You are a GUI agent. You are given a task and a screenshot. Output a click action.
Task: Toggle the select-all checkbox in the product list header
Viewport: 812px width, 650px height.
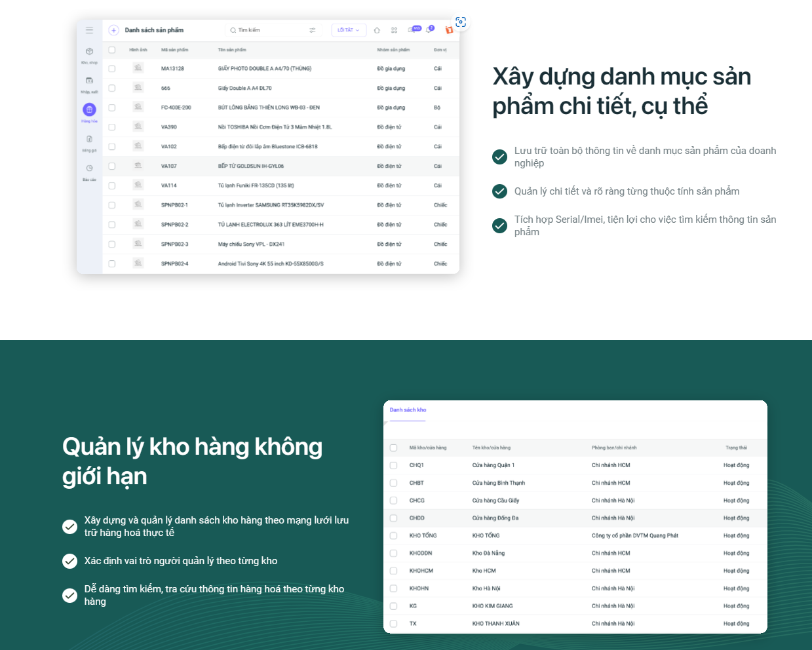coord(112,50)
